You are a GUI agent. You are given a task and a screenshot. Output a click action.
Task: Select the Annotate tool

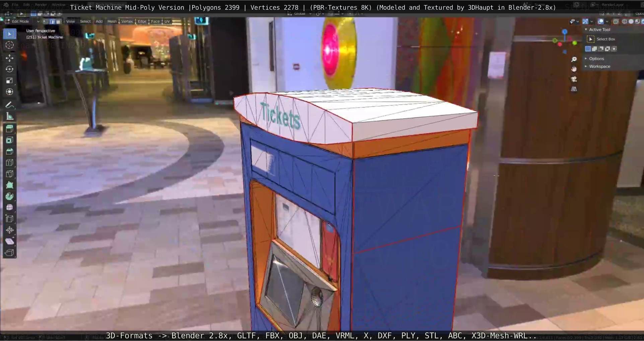9,105
